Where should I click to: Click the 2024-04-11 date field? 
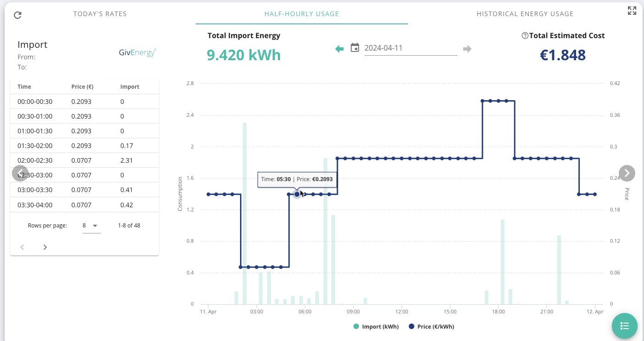pos(411,48)
